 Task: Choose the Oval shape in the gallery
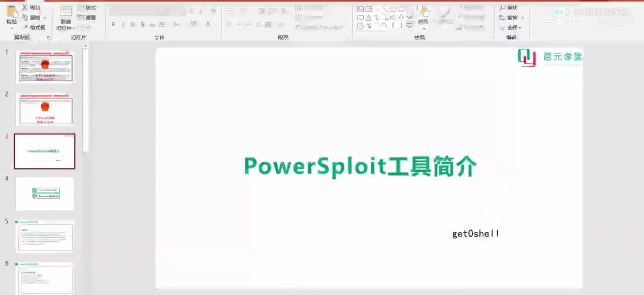[x=401, y=9]
